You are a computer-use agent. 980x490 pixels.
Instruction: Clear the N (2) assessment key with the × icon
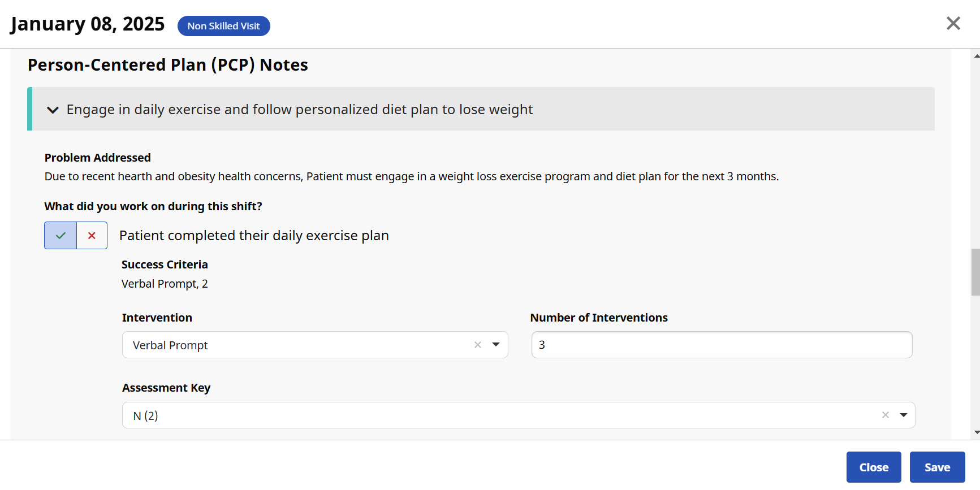click(x=885, y=415)
